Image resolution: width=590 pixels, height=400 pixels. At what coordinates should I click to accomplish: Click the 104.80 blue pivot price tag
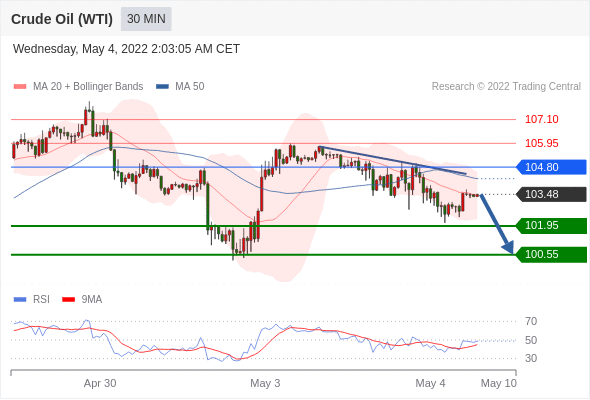(x=551, y=167)
